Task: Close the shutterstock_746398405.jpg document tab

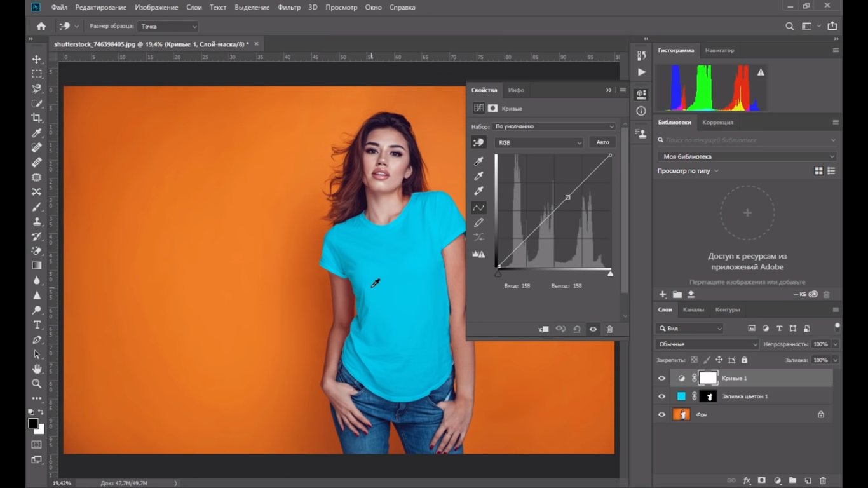Action: point(257,44)
